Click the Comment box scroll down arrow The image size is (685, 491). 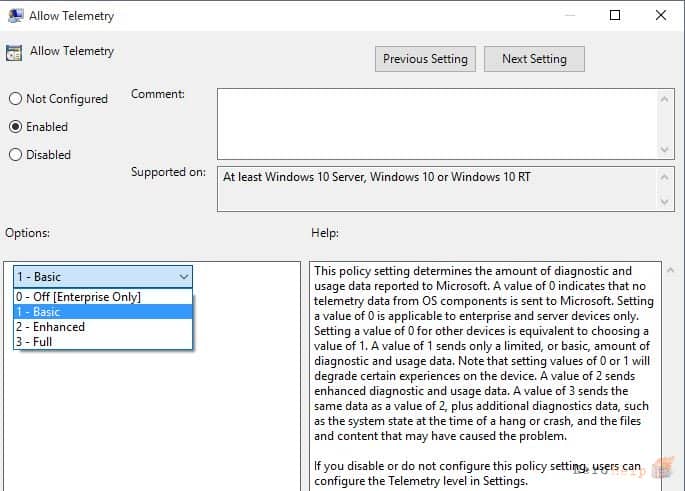664,149
